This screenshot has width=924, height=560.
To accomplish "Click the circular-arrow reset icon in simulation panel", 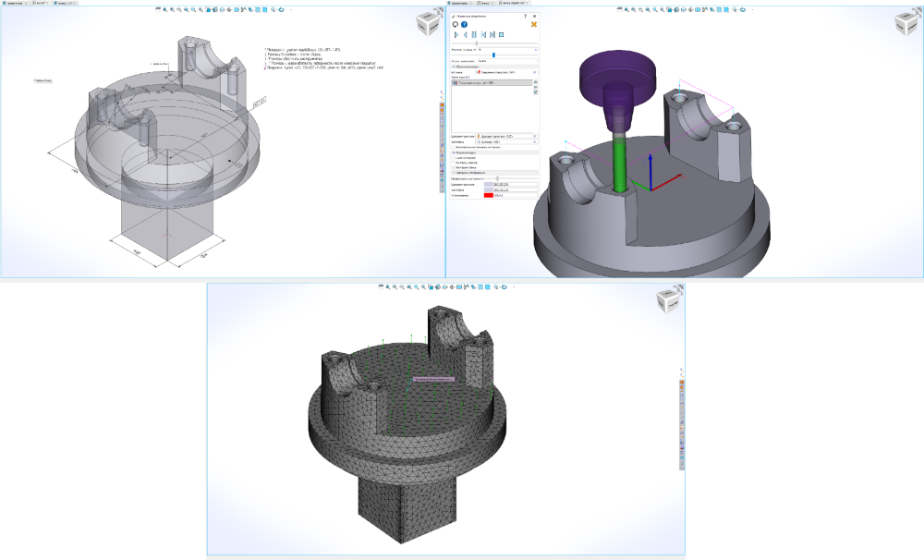I will [x=456, y=24].
